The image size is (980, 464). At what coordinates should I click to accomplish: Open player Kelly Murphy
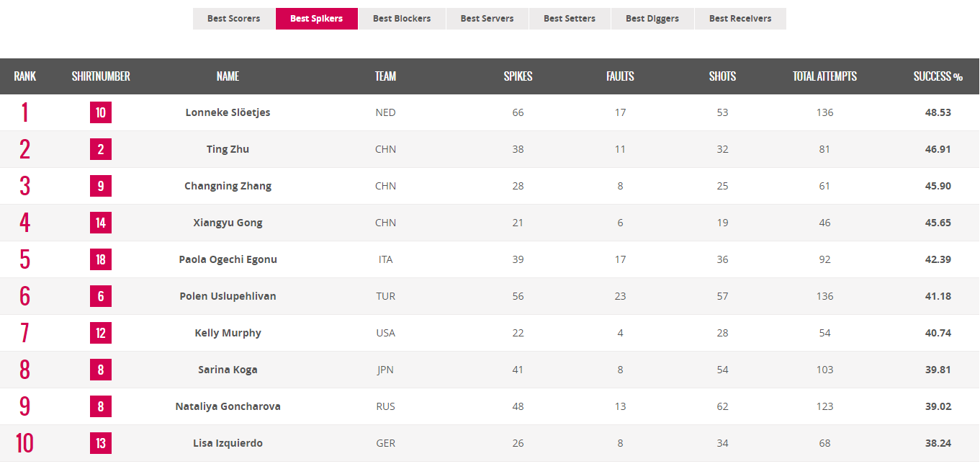[x=228, y=333]
